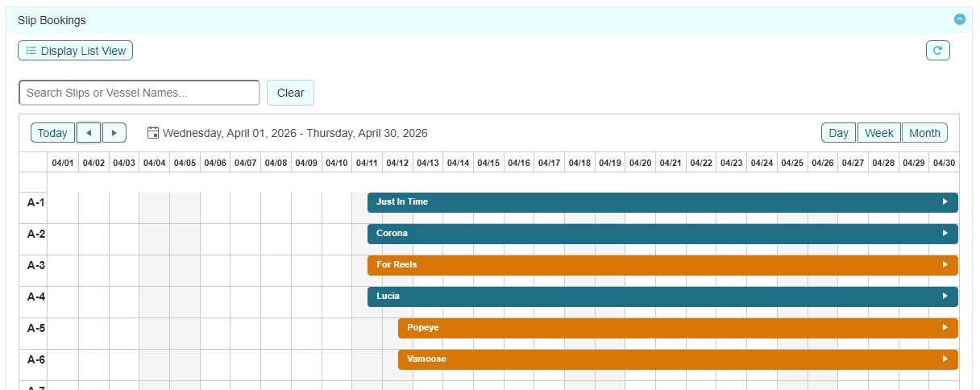Click the Slip Bookings panel title
Viewport: 980px width, 390px height.
pyautogui.click(x=52, y=20)
